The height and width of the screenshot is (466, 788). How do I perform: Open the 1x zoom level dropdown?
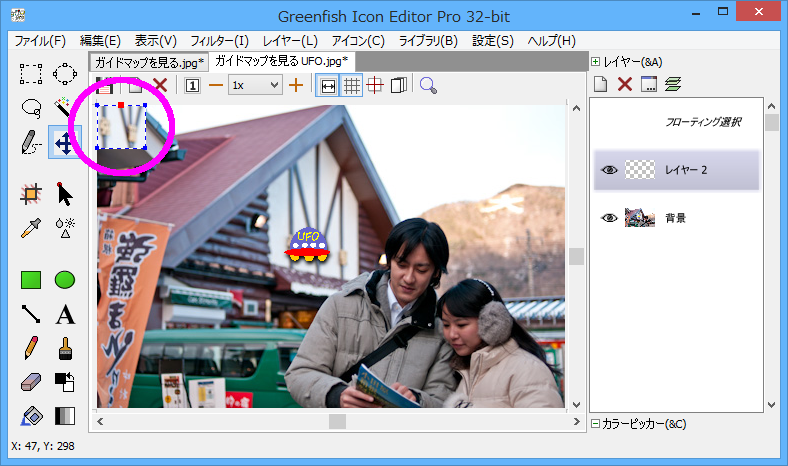255,86
